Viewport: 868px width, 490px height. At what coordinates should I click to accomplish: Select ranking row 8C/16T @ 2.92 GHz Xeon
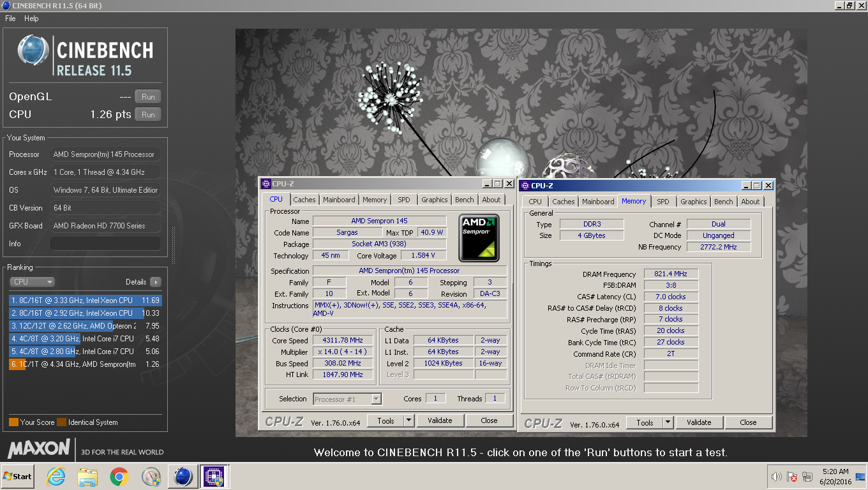pos(86,313)
